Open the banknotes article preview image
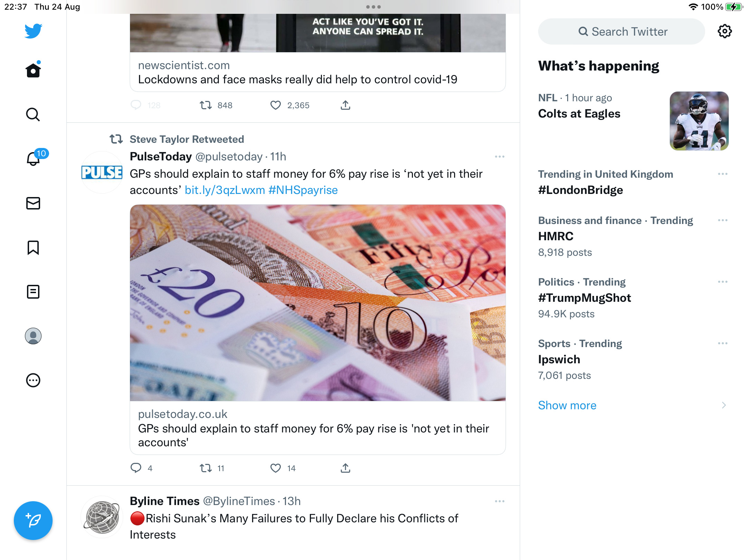Viewport: 747px width, 560px height. point(318,303)
